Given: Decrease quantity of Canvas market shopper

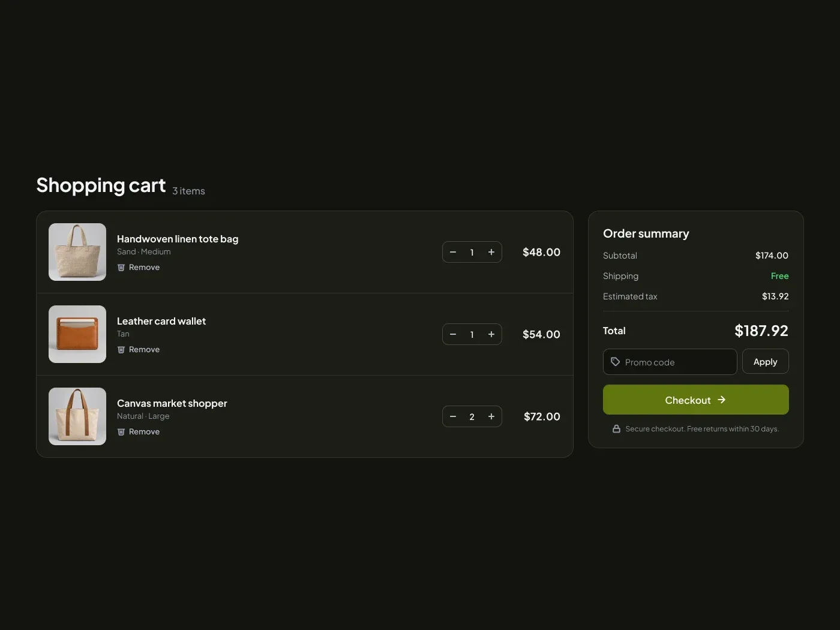Looking at the screenshot, I should tap(453, 416).
